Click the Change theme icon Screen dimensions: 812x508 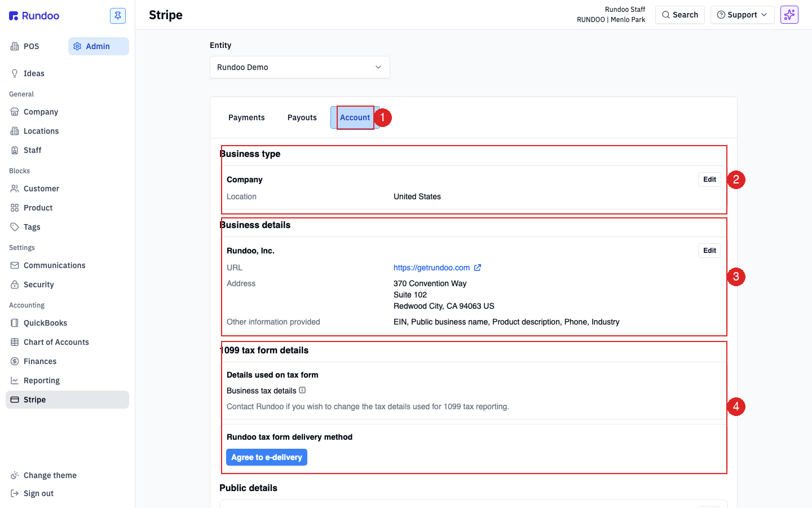pos(15,475)
